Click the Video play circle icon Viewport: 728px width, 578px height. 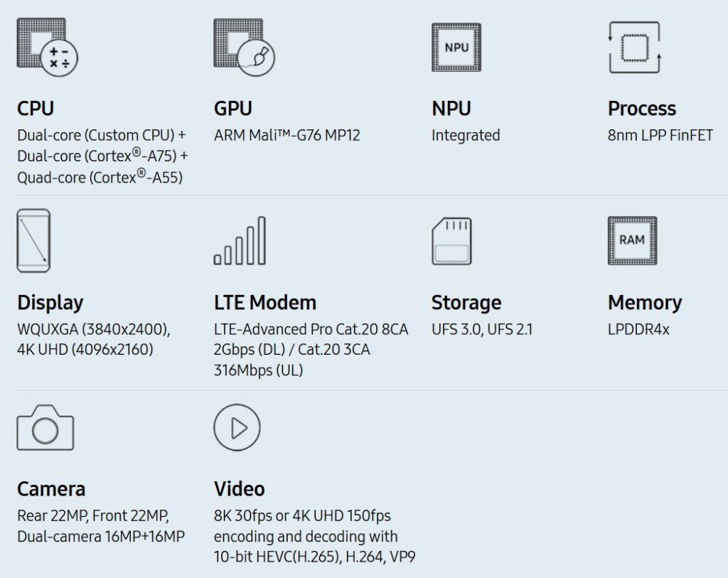[x=237, y=427]
